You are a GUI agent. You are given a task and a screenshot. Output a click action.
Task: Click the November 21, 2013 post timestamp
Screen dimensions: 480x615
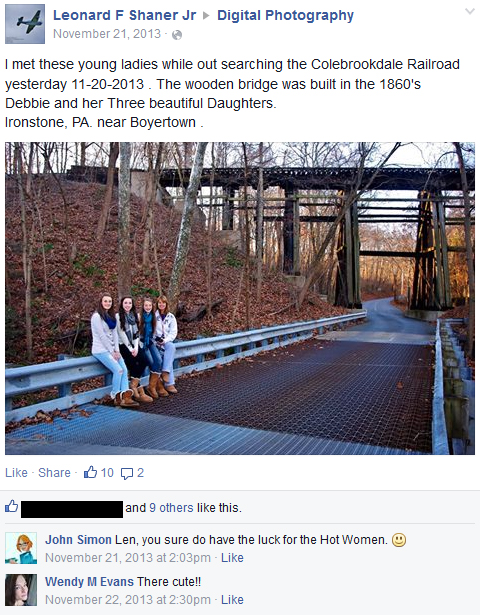[x=107, y=34]
